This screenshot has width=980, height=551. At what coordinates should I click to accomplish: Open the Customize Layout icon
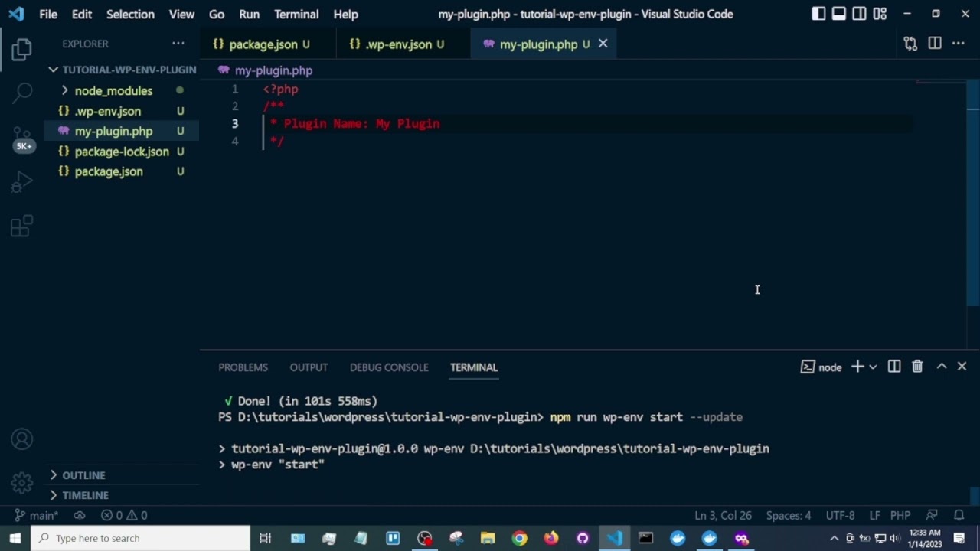[x=880, y=14]
